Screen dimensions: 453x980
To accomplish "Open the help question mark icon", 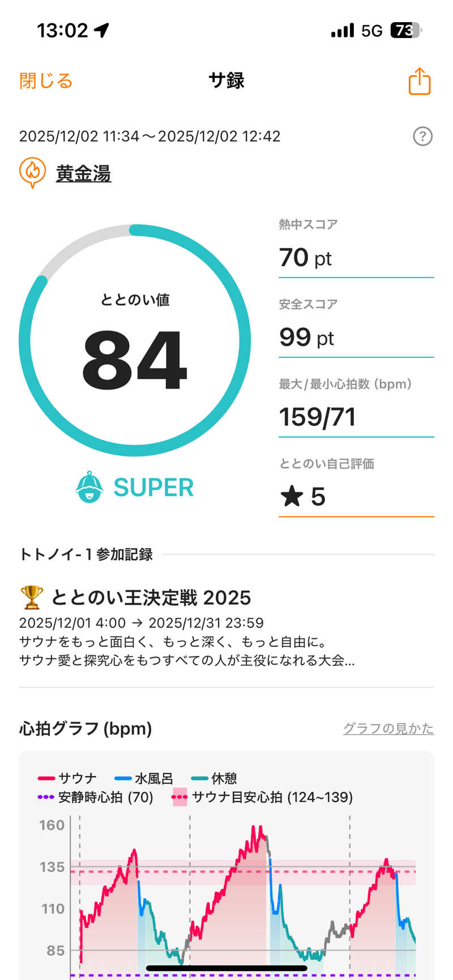I will [422, 137].
